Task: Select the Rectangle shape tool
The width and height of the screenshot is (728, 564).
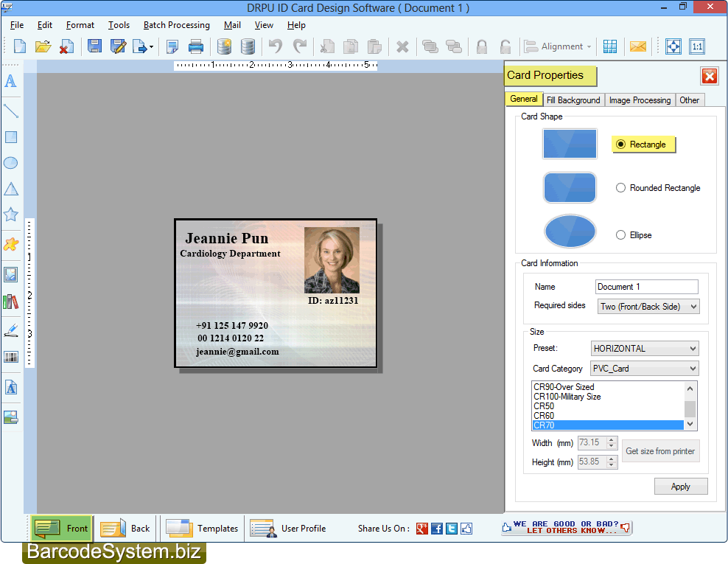Action: pos(10,137)
